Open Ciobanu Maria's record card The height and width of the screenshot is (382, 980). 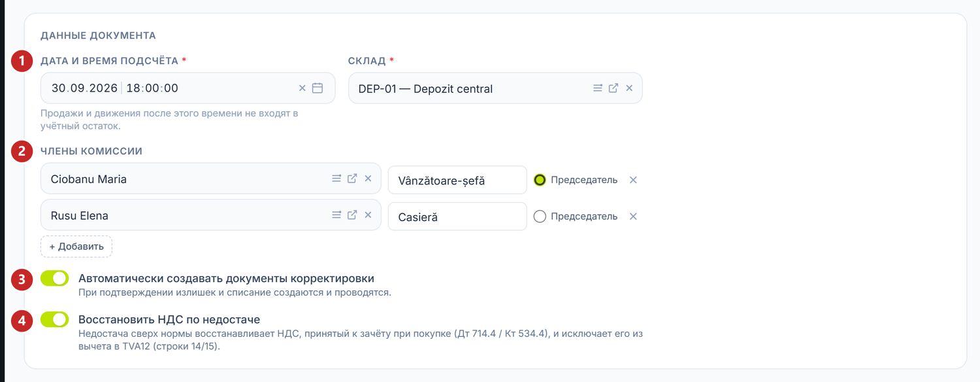tap(352, 179)
